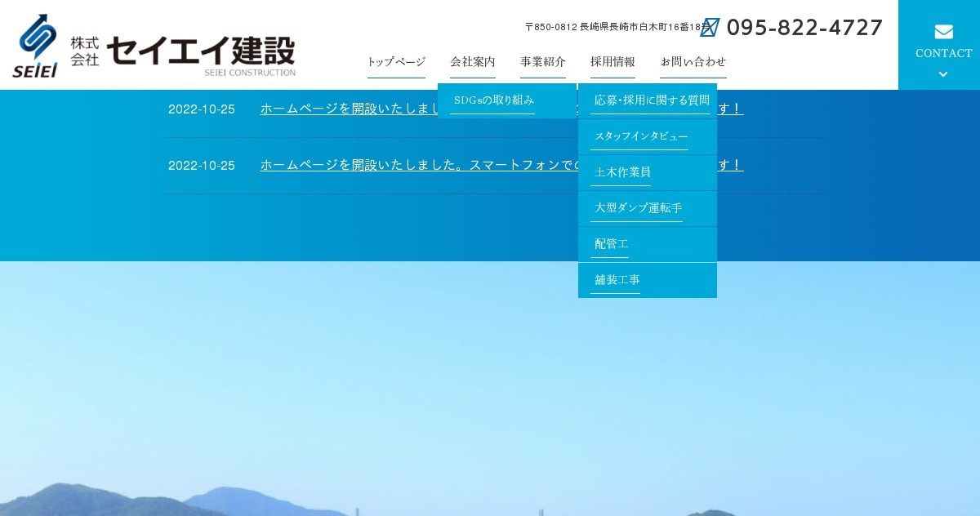Click the envelope icon beside the phone number
The height and width of the screenshot is (516, 980).
point(710,27)
